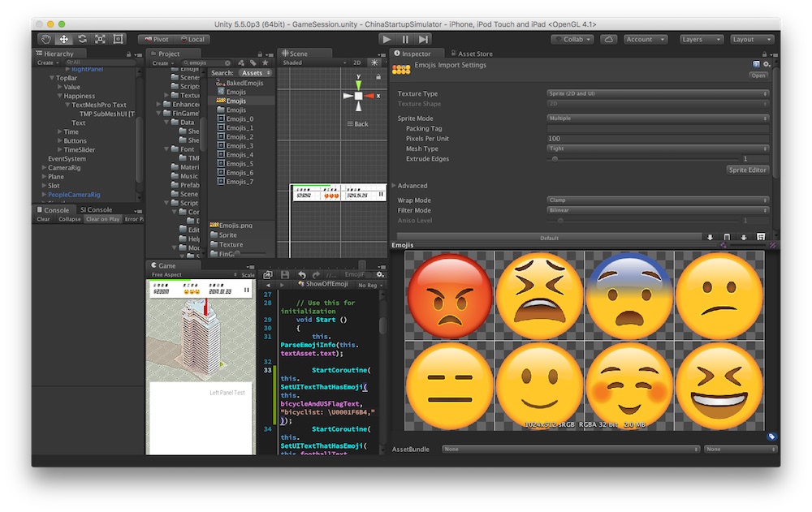Screen dimensions: 812x512
Task: Open the Cloud services icon
Action: point(608,39)
